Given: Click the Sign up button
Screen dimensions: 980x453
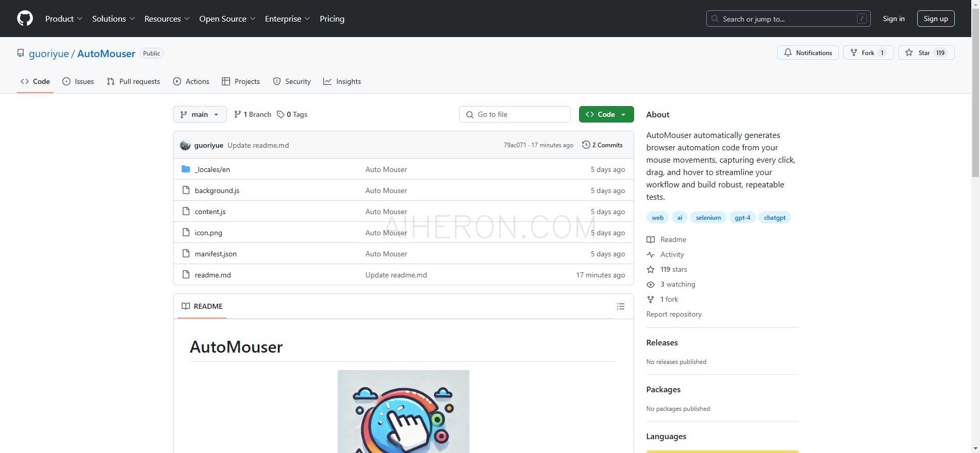Looking at the screenshot, I should pyautogui.click(x=936, y=19).
